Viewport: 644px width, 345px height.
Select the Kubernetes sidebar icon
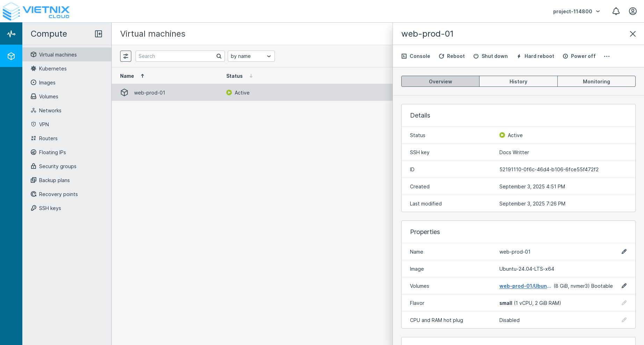click(34, 69)
